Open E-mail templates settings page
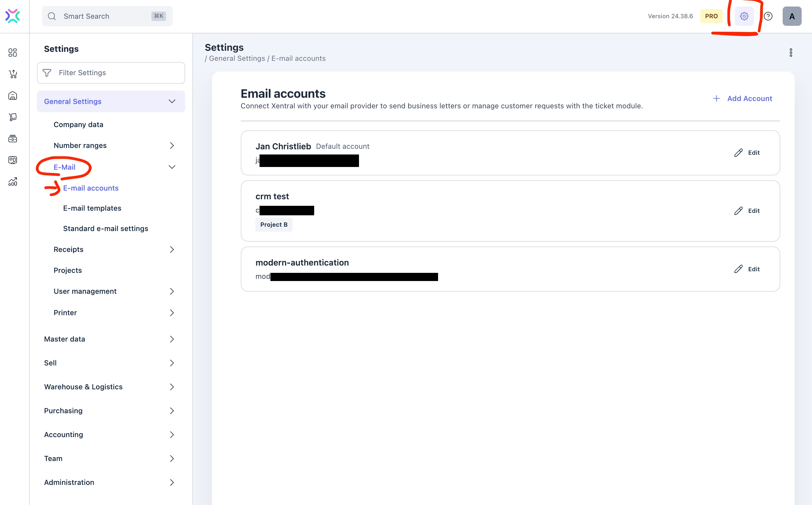 click(x=92, y=208)
